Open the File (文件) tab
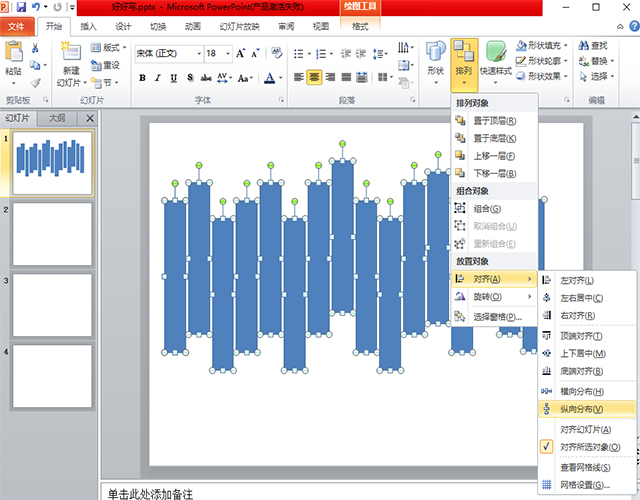640x500 pixels. tap(16, 27)
